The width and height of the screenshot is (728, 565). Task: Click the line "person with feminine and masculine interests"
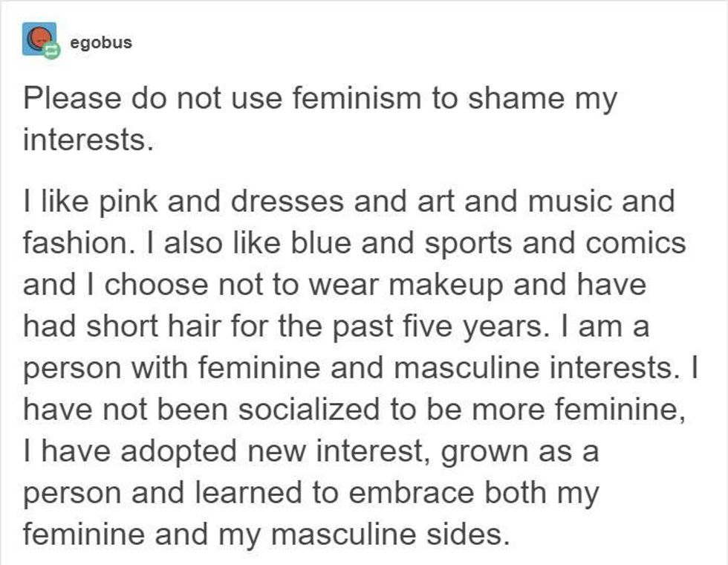click(x=360, y=368)
